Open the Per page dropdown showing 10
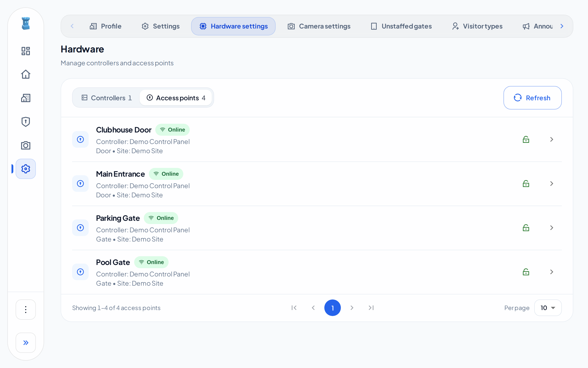Image resolution: width=588 pixels, height=368 pixels. [x=548, y=308]
